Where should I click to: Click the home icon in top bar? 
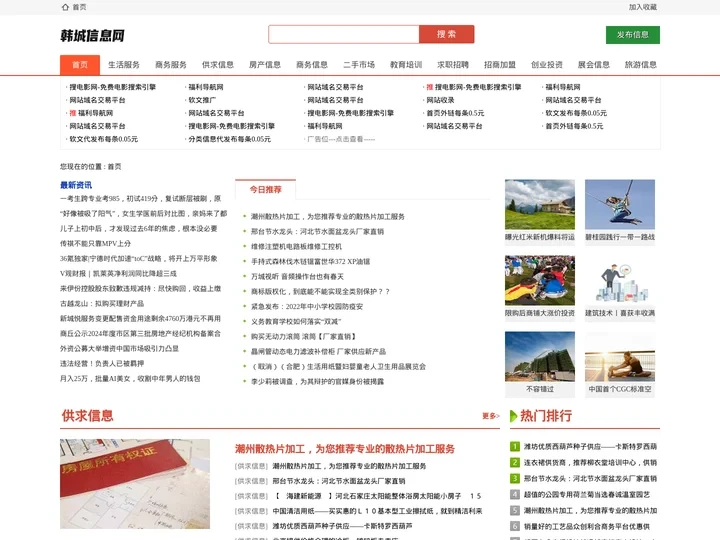click(x=65, y=7)
